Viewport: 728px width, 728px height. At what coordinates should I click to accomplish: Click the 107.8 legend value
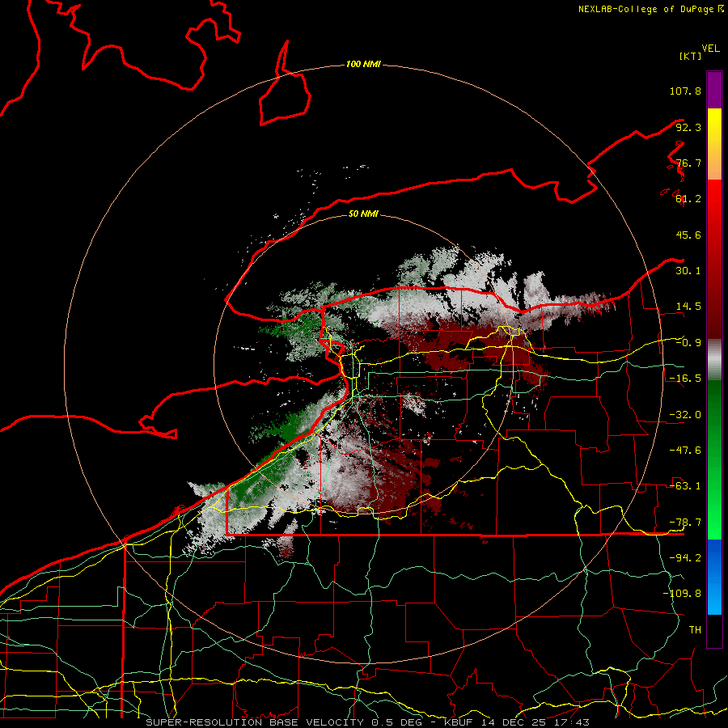point(685,91)
